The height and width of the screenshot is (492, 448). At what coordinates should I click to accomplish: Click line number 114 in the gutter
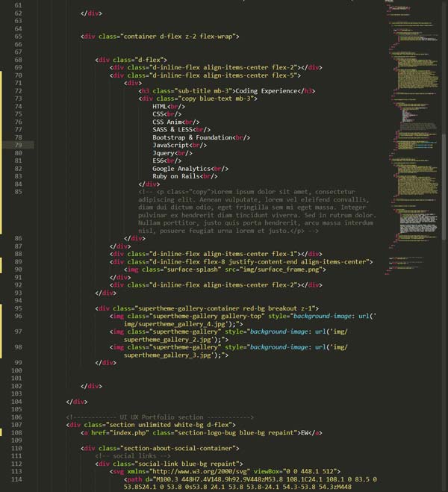[17, 479]
